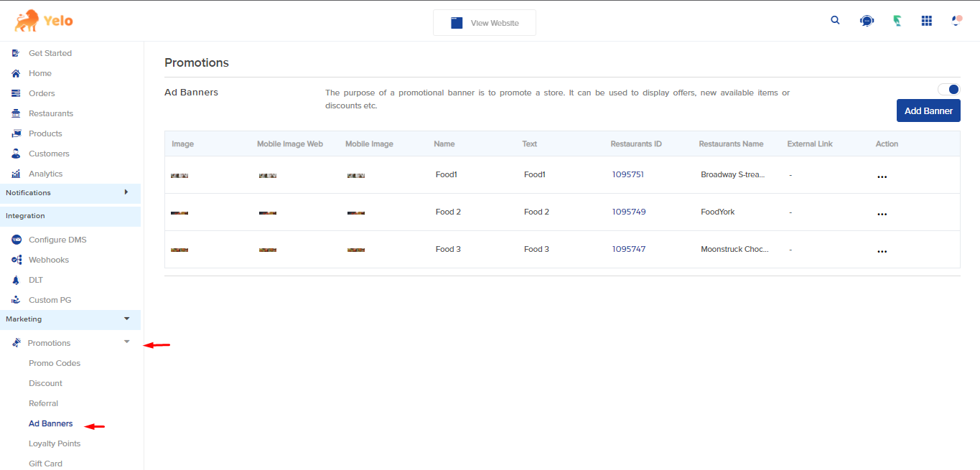
Task: Expand the Notifications section arrow
Action: click(x=126, y=192)
